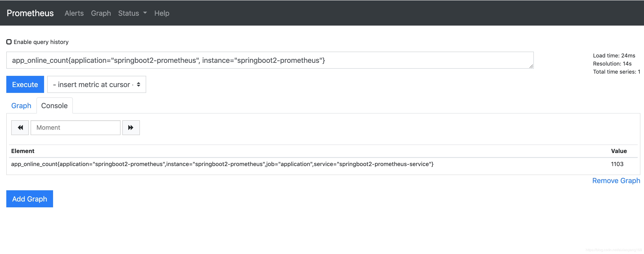Switch to the Graph tab
Image resolution: width=644 pixels, height=254 pixels.
coord(21,105)
